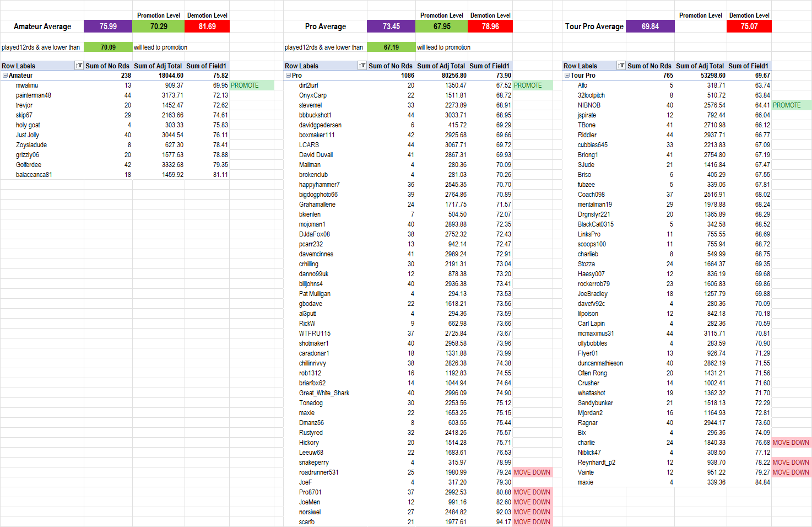The image size is (812, 527).
Task: Select the player name cell OnyxCarp
Action: tap(313, 95)
